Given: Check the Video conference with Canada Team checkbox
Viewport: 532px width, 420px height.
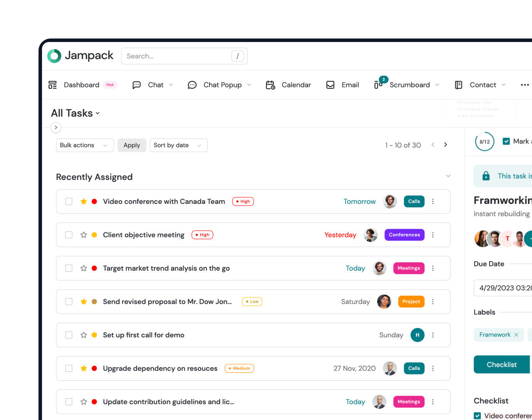Looking at the screenshot, I should pos(69,202).
